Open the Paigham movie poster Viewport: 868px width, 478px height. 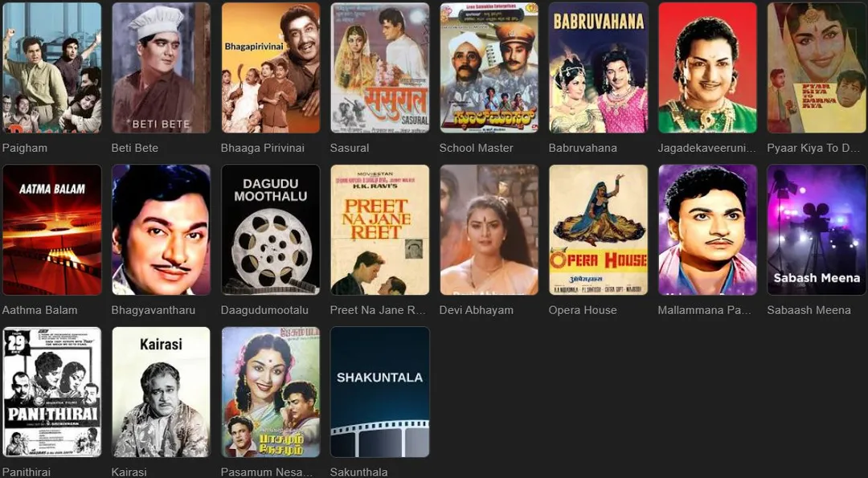click(x=52, y=67)
